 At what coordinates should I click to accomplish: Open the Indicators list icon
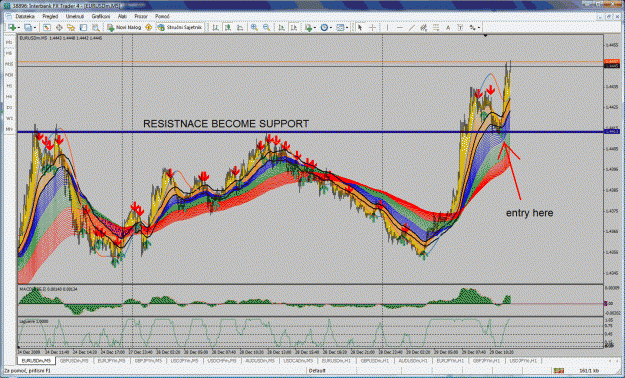[x=309, y=28]
